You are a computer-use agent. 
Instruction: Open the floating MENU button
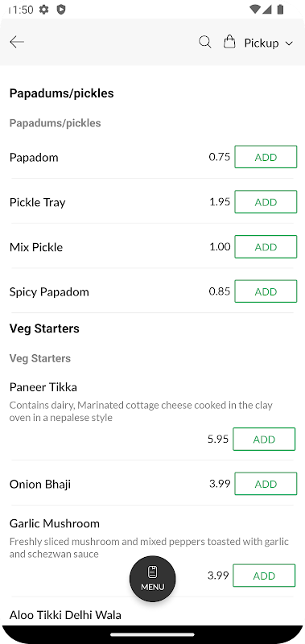153,579
